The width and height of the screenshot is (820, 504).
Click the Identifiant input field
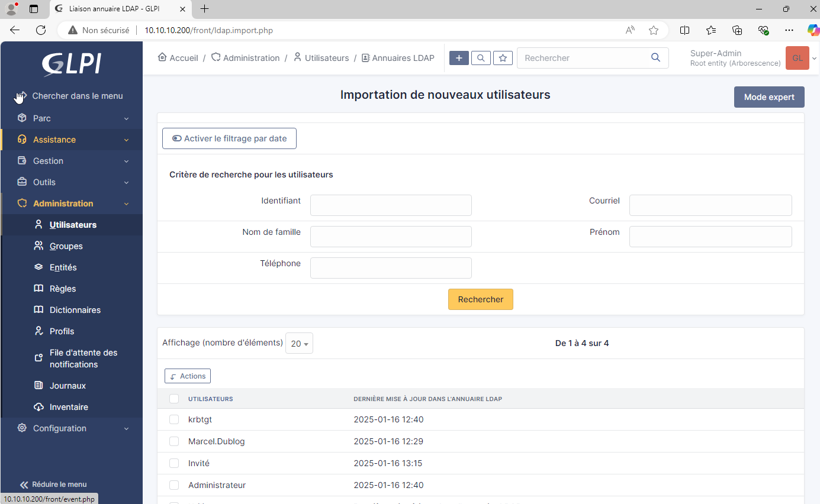(x=391, y=205)
